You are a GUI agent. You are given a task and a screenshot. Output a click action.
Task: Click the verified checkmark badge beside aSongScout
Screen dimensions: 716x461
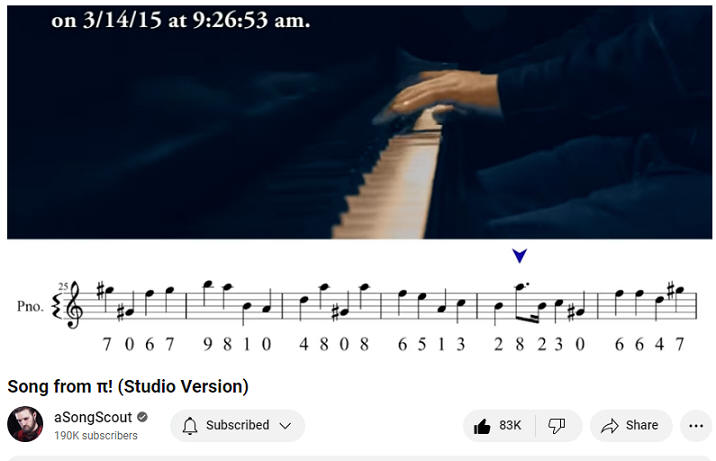tap(142, 417)
